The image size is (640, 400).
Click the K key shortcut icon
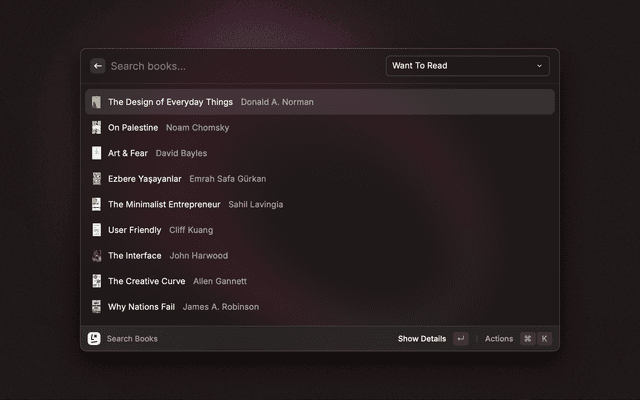click(544, 339)
